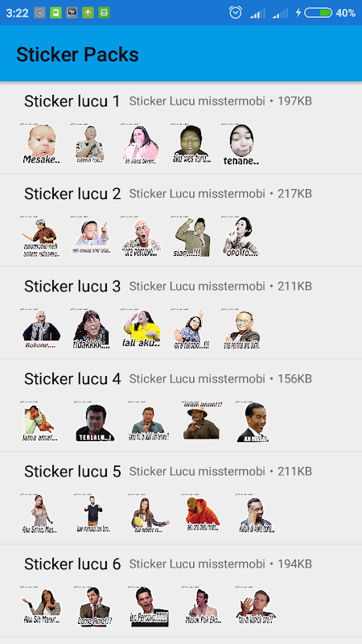Pick the 'AH MASA?' suited man sticker
362x644 pixels.
point(253,422)
